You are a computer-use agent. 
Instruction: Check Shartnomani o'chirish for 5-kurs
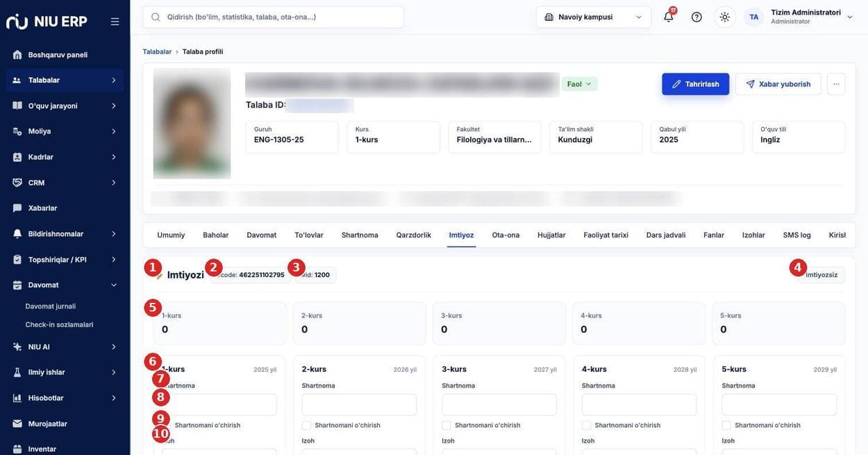[726, 425]
